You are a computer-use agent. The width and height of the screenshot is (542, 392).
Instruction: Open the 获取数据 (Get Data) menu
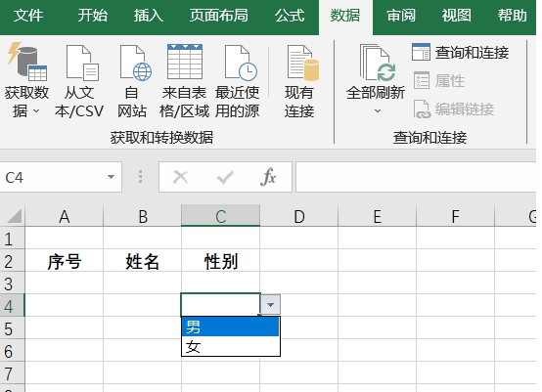click(x=27, y=80)
